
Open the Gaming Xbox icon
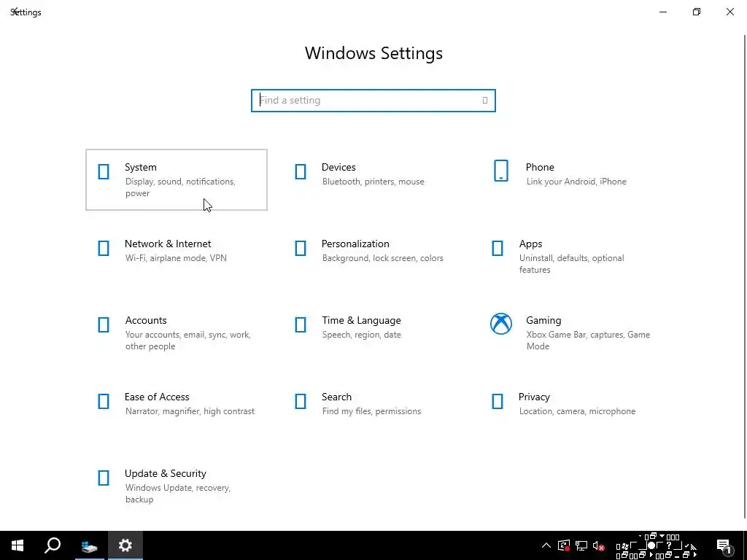tap(501, 324)
